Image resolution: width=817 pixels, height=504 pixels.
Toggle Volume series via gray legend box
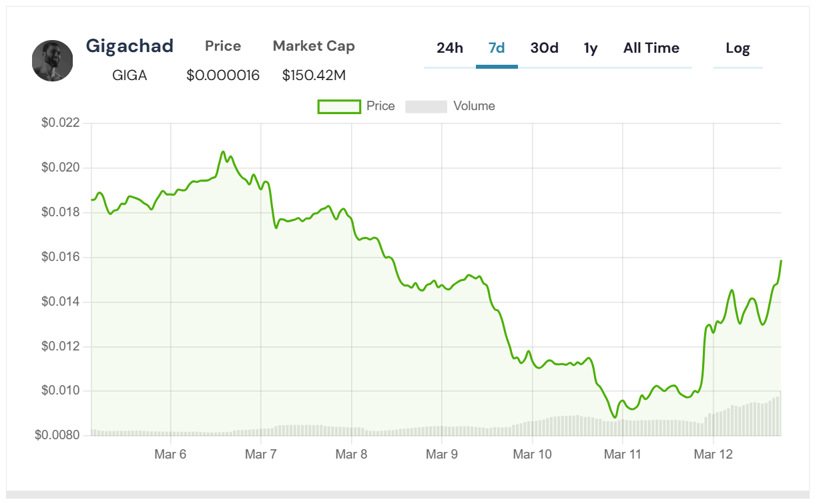point(426,106)
